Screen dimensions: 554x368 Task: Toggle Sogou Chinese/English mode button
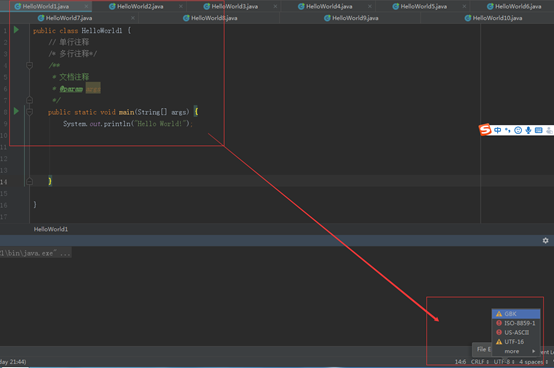click(x=497, y=130)
